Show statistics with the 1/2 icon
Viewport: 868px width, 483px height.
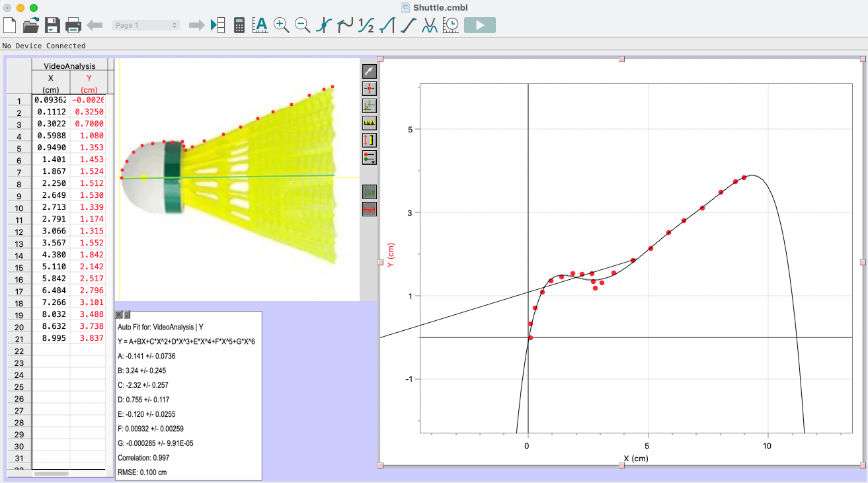(366, 25)
